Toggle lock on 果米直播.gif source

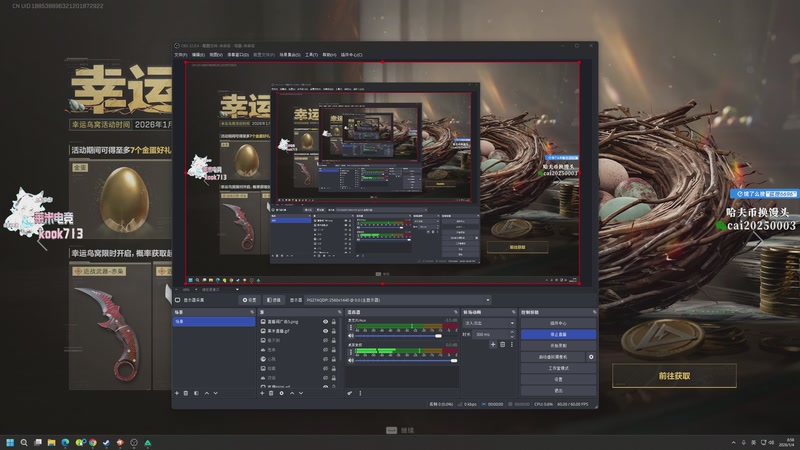point(334,331)
